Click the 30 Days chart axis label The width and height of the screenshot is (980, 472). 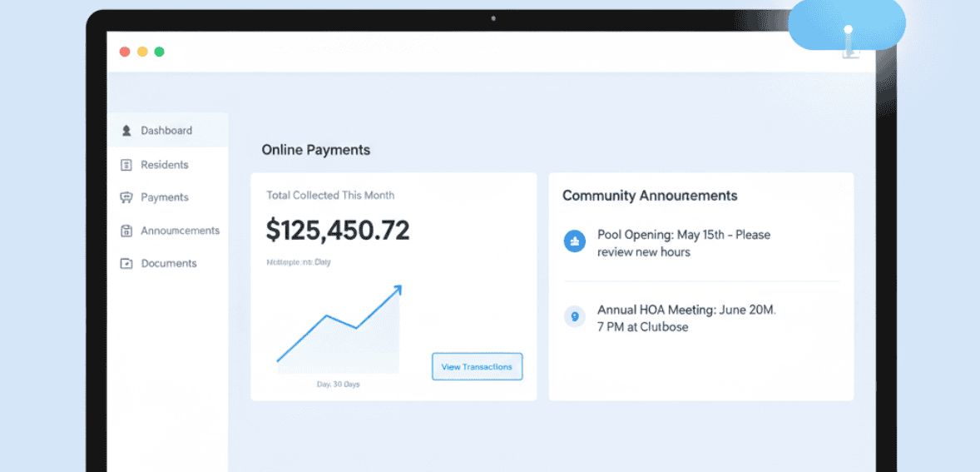pyautogui.click(x=338, y=385)
